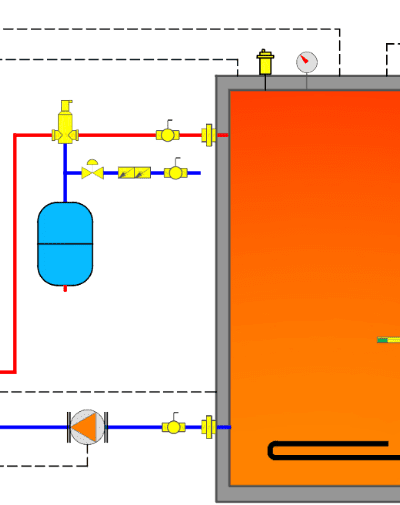This screenshot has width=400, height=505.
Task: Select the pressure gauge on tank top
Action: click(x=307, y=62)
